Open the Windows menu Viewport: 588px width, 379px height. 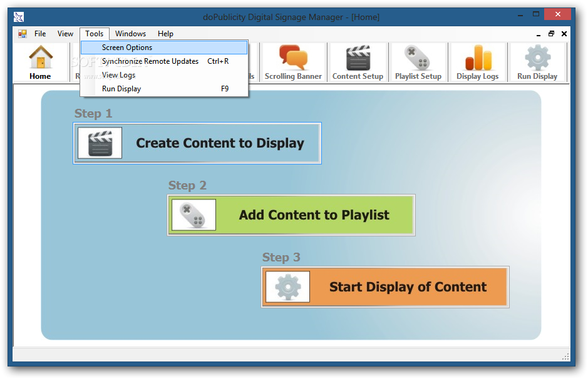coord(130,34)
